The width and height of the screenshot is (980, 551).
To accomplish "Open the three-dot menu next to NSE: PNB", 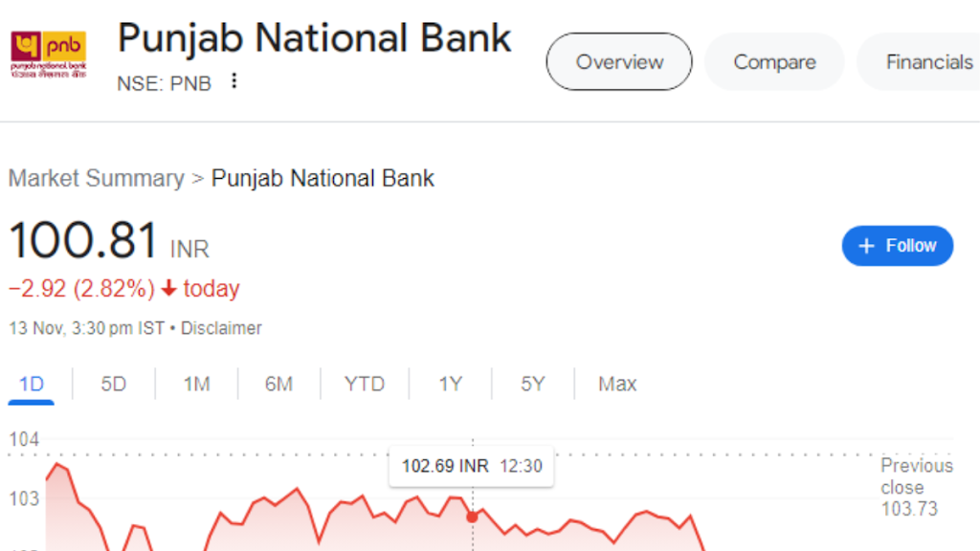I will click(234, 81).
